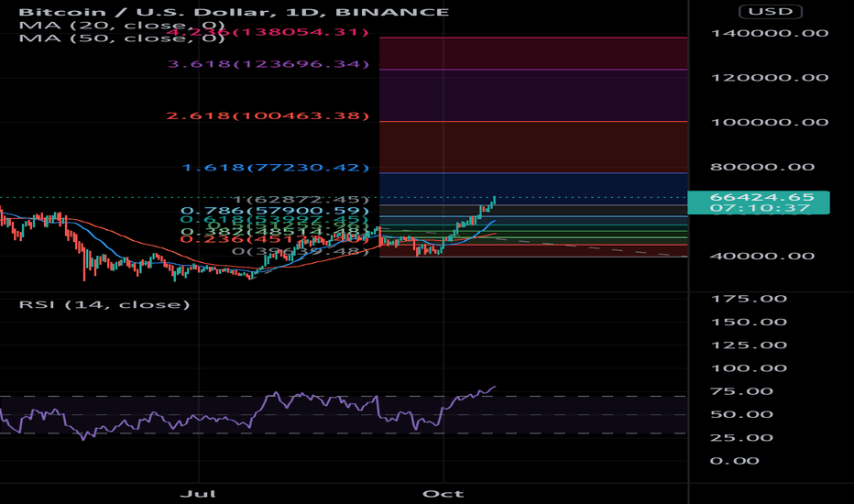
Task: Click the 175.00 RSI axis label
Action: coord(749,299)
